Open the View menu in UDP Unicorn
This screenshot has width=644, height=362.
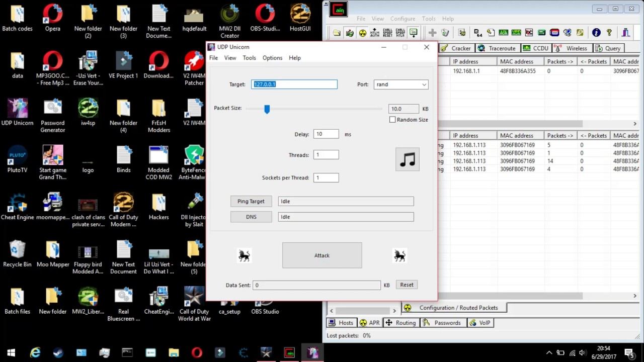(x=230, y=58)
